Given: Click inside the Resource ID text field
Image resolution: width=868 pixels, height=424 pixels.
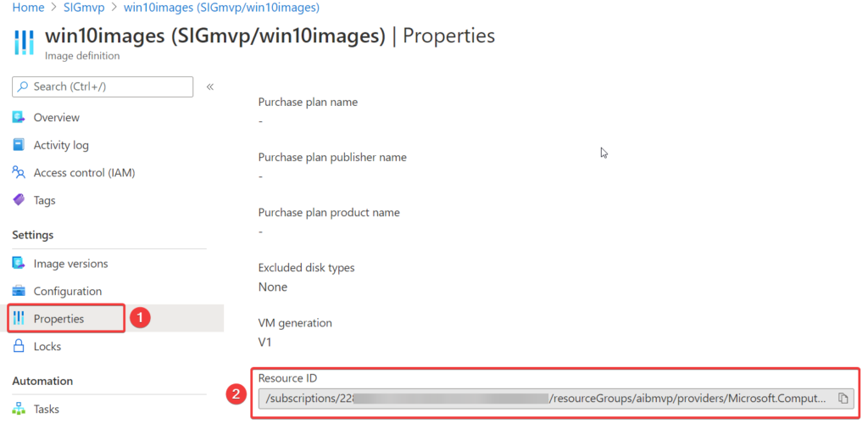Looking at the screenshot, I should [x=542, y=398].
